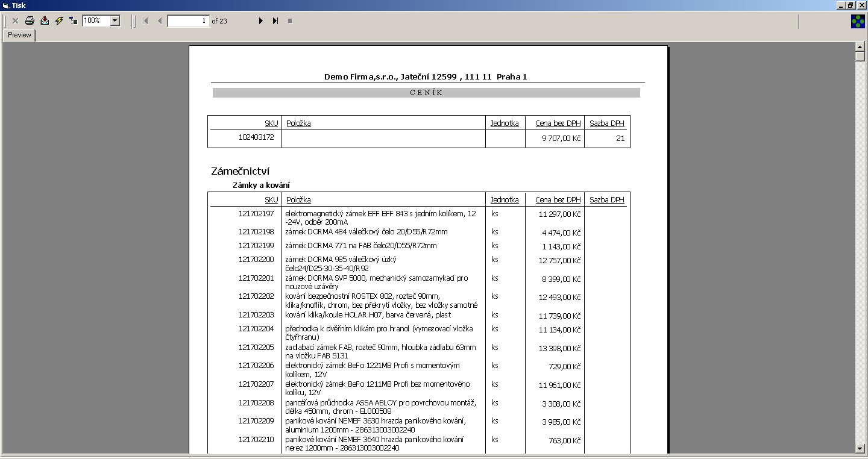
Task: Restore down the Tisk window
Action: pyautogui.click(x=851, y=5)
